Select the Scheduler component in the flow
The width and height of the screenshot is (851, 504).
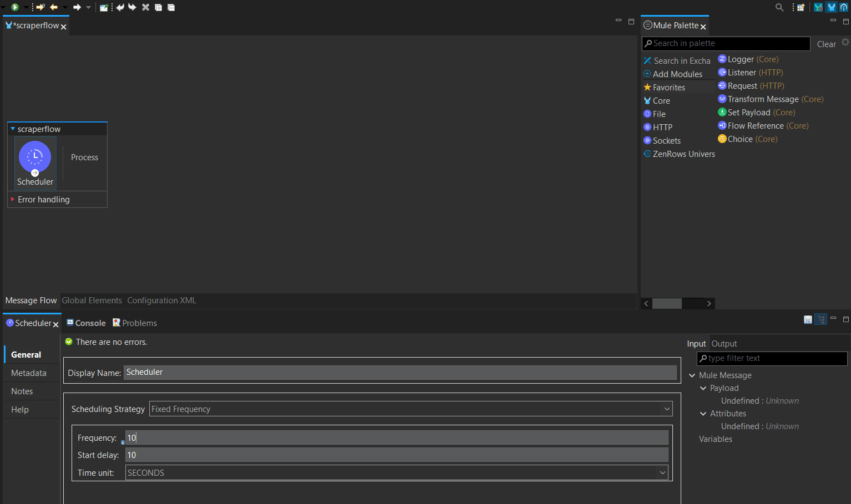click(x=35, y=163)
